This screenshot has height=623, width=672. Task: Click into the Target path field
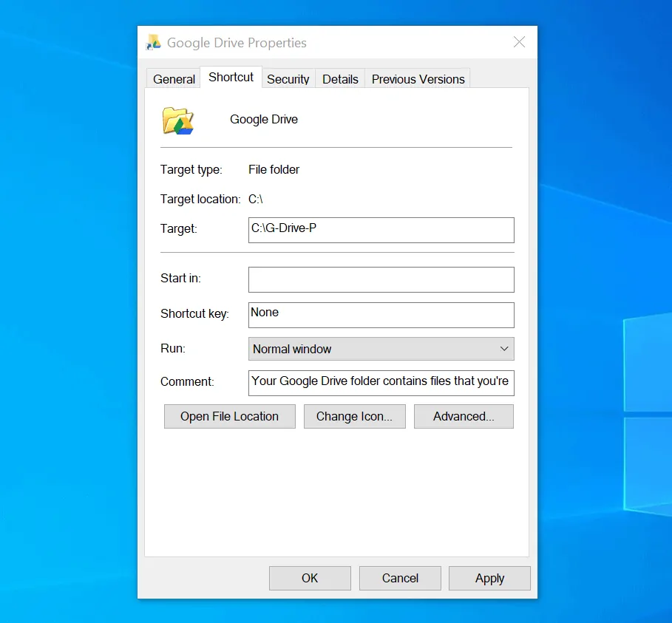[381, 230]
